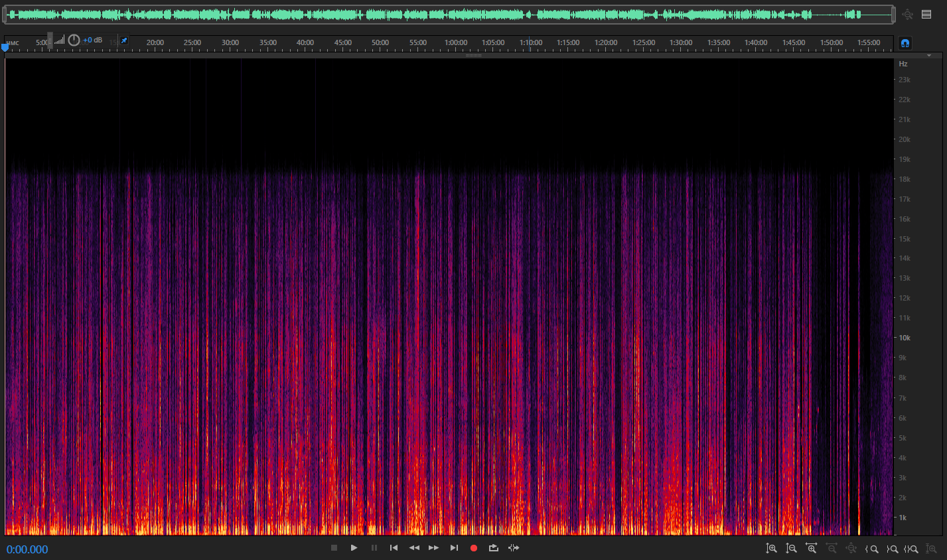Click the Fast Forward button
The image size is (947, 560).
point(433,548)
